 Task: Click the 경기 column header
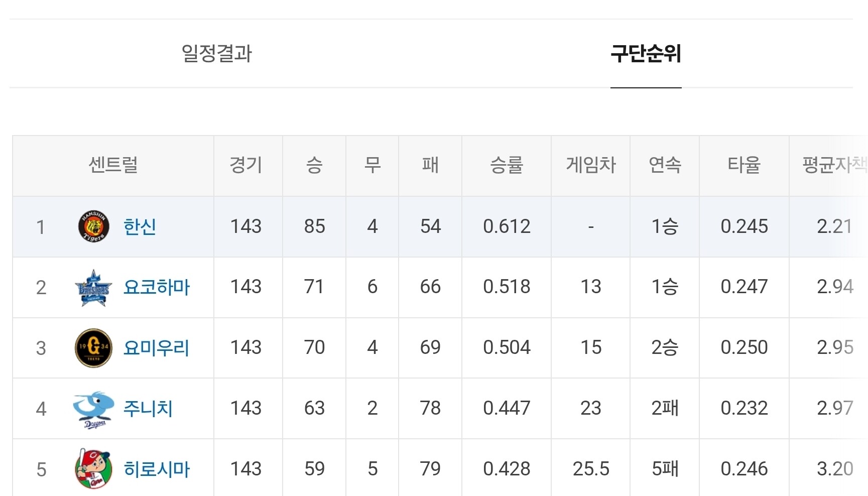tap(246, 165)
